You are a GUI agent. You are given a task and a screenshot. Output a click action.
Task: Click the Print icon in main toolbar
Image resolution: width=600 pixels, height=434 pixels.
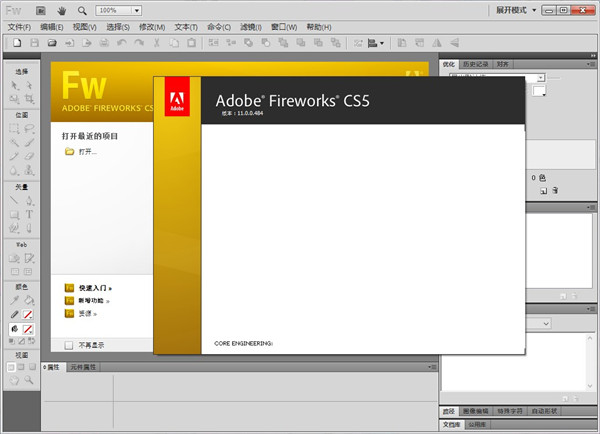[x=104, y=43]
